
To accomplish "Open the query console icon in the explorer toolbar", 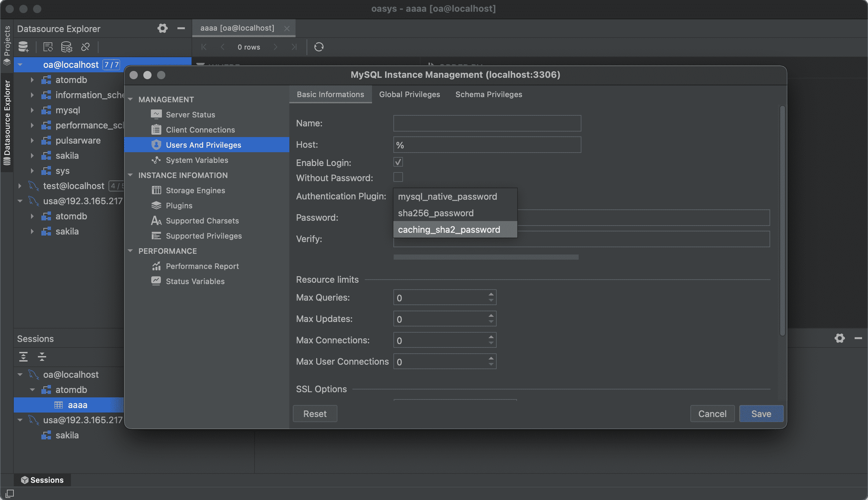I will [48, 47].
